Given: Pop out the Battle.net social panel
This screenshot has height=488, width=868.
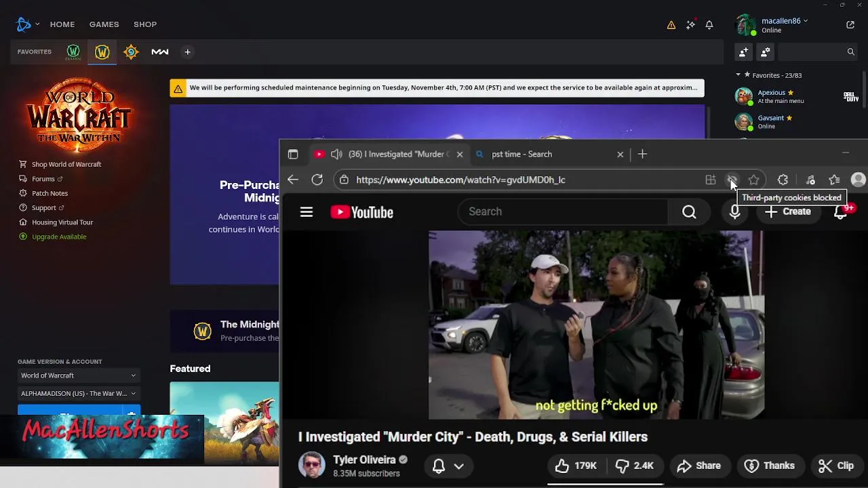Looking at the screenshot, I should pyautogui.click(x=850, y=24).
